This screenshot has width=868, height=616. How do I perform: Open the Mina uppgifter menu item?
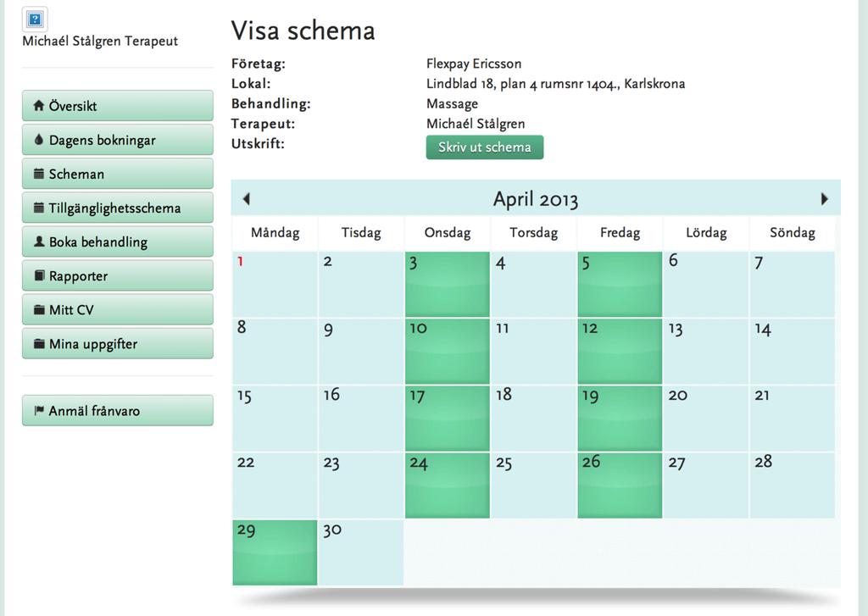[x=117, y=344]
